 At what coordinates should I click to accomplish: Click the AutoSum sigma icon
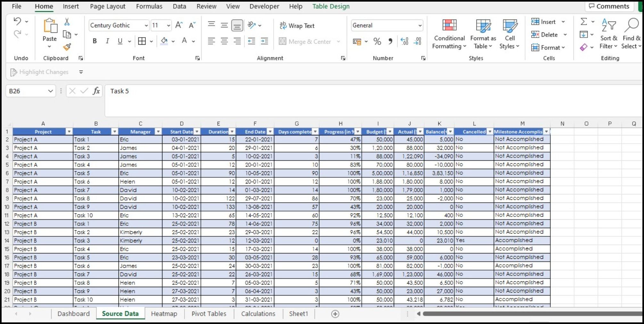[x=584, y=22]
